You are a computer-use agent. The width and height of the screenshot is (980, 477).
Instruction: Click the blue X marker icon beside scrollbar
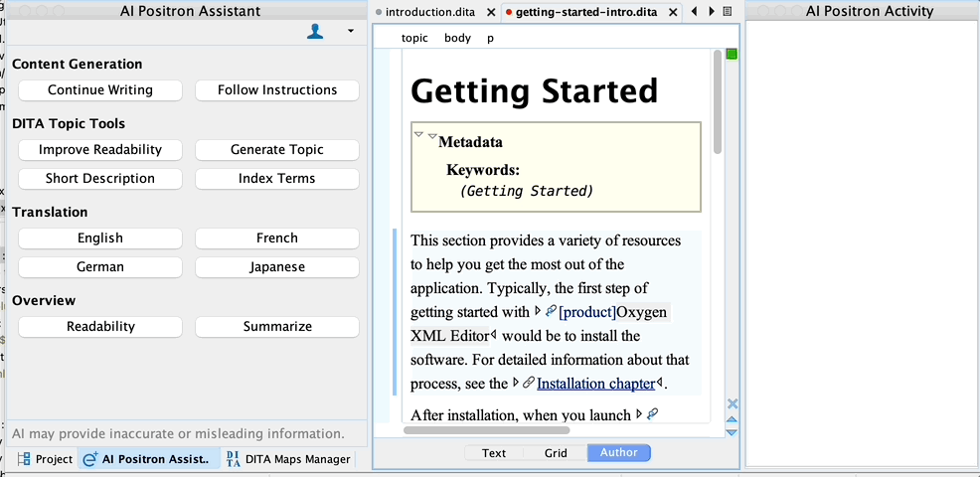tap(733, 403)
